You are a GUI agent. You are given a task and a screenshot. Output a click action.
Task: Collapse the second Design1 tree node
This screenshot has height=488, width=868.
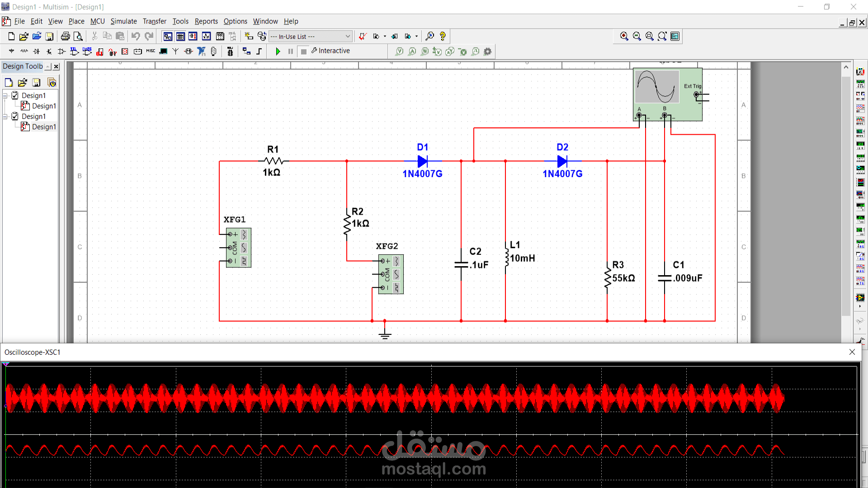click(5, 116)
